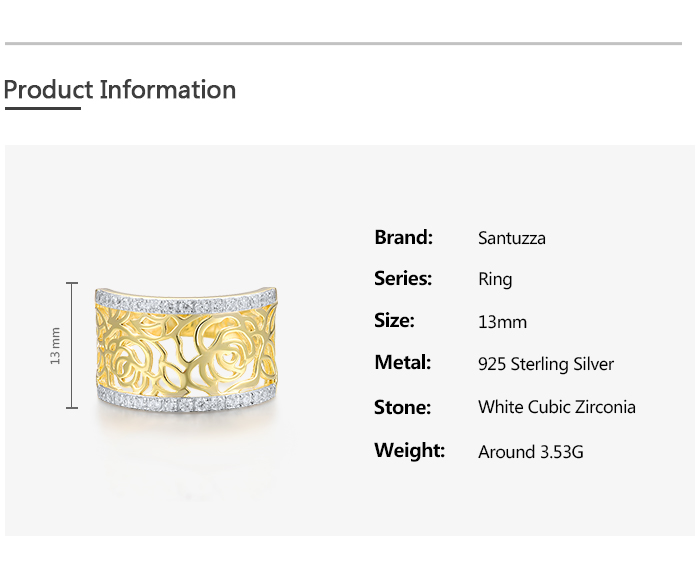This screenshot has width=700, height=588.
Task: Select the Around 3.53G weight value
Action: click(x=530, y=452)
